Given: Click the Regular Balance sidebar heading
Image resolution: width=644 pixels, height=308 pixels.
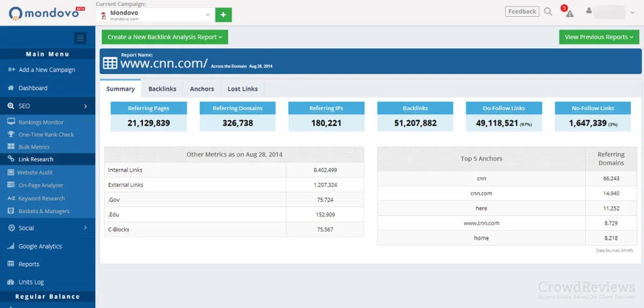Looking at the screenshot, I should [x=48, y=297].
